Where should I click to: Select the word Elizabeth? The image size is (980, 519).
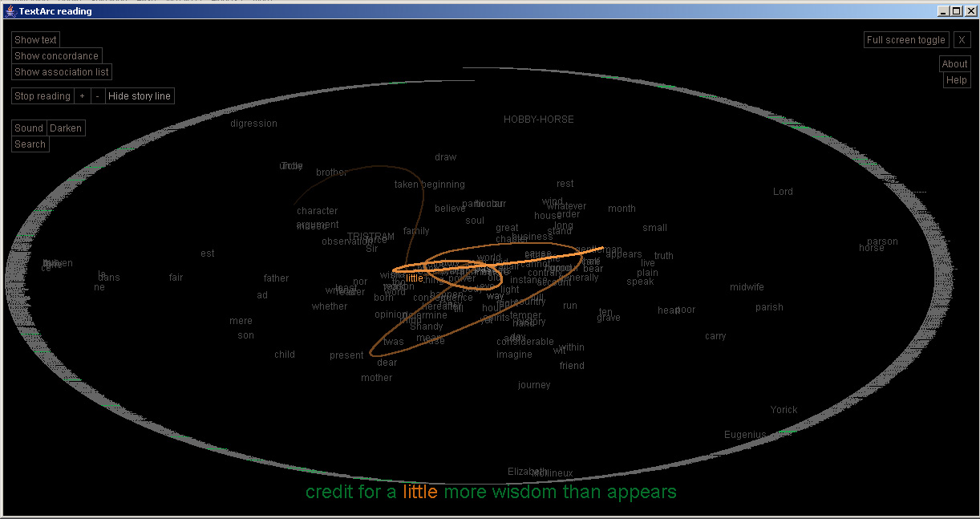pos(528,472)
